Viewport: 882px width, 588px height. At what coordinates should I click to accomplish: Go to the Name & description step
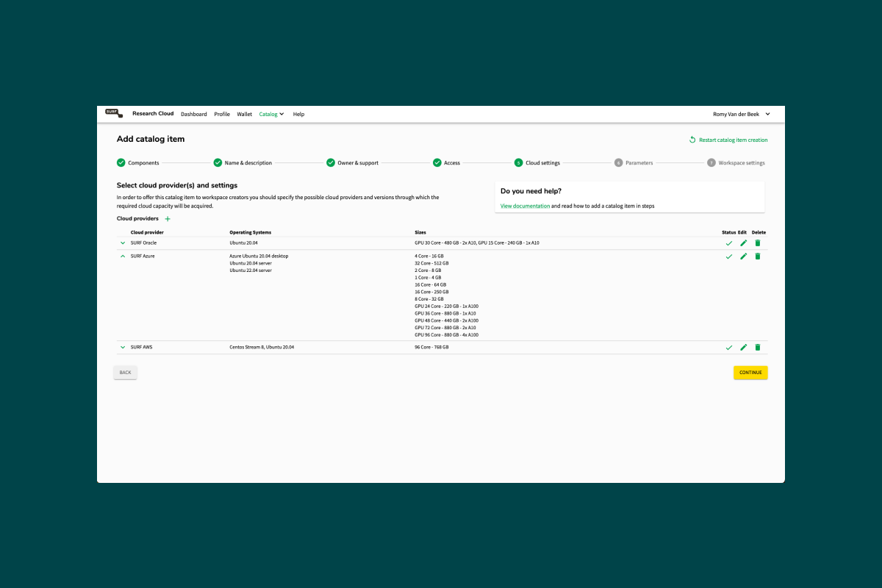tap(248, 163)
